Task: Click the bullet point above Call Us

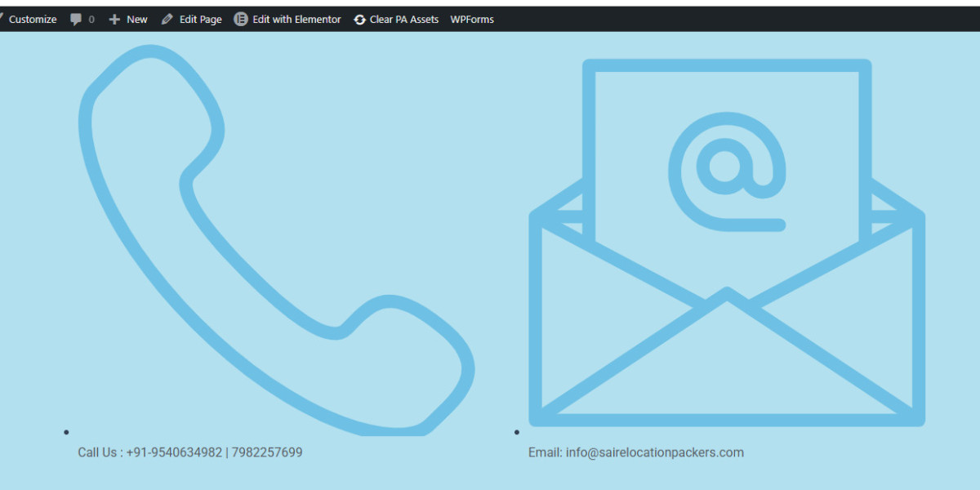Action: [x=66, y=432]
